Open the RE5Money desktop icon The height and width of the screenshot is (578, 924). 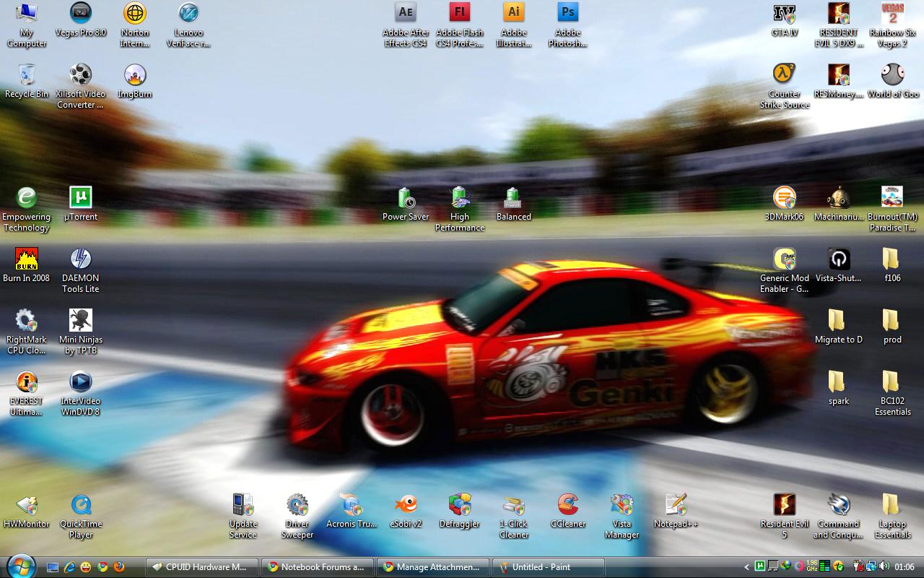coord(839,81)
